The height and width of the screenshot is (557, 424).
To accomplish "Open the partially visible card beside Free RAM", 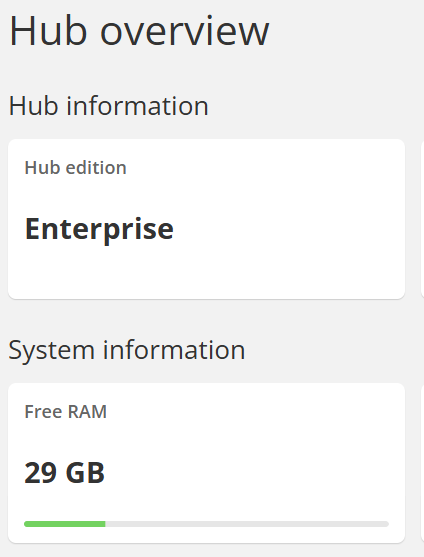I will coord(422,463).
